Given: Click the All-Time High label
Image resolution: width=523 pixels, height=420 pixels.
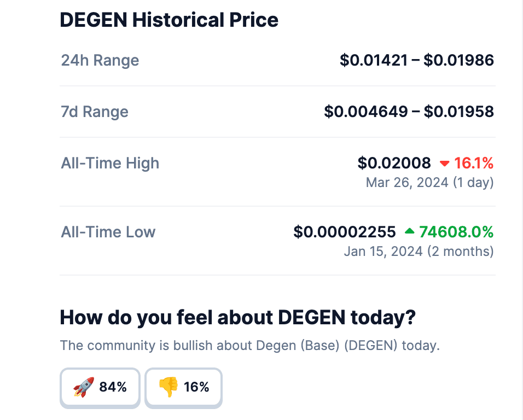Looking at the screenshot, I should 110,164.
